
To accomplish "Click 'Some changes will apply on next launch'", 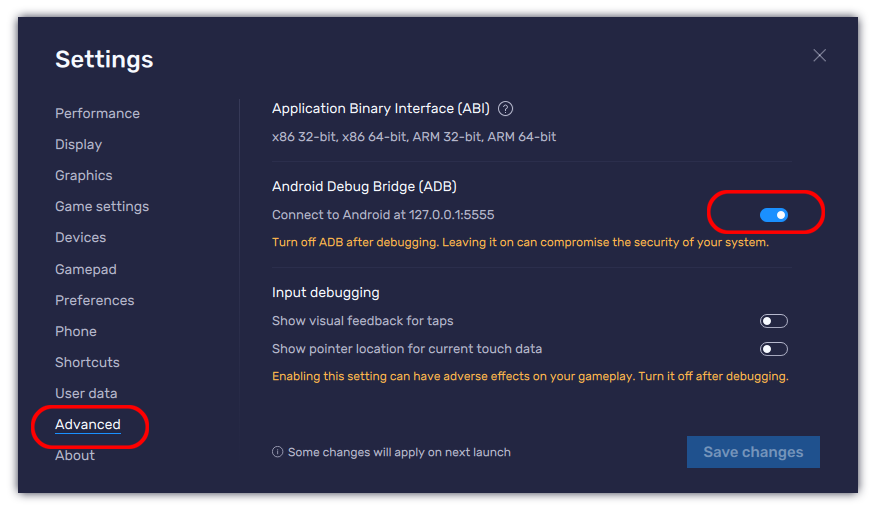I will [x=399, y=452].
